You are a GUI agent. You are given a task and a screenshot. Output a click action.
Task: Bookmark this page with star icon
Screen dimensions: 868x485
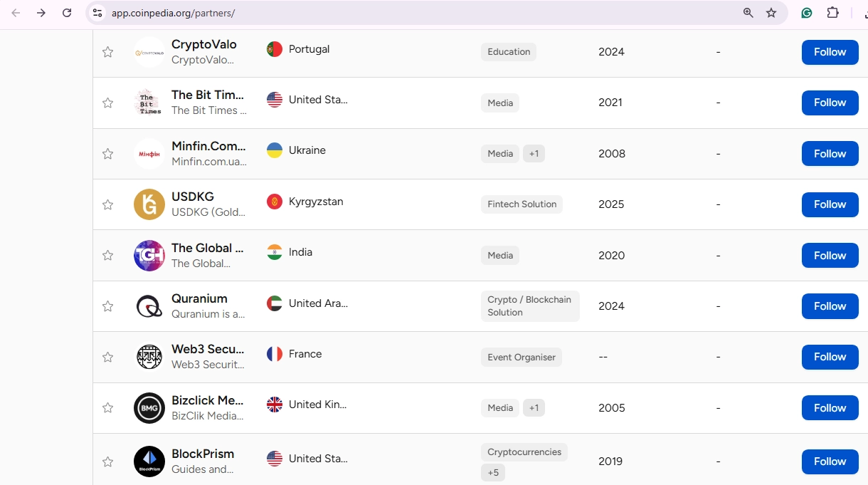pyautogui.click(x=771, y=13)
